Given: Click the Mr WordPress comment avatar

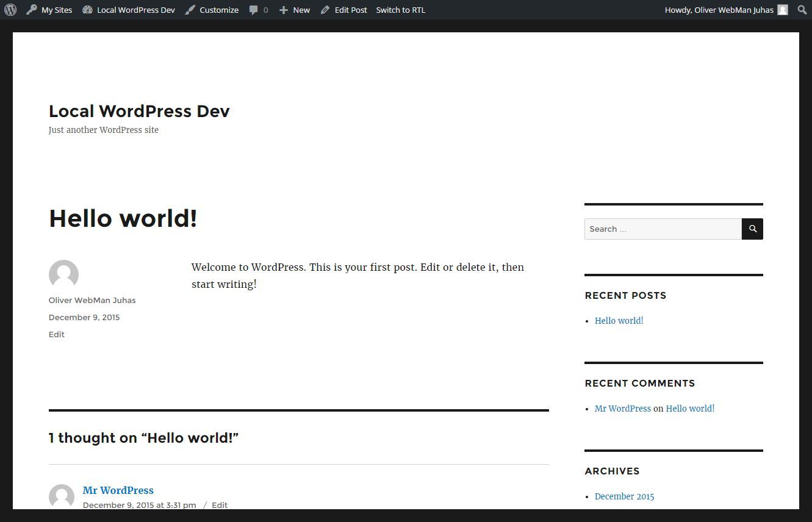Looking at the screenshot, I should click(62, 497).
